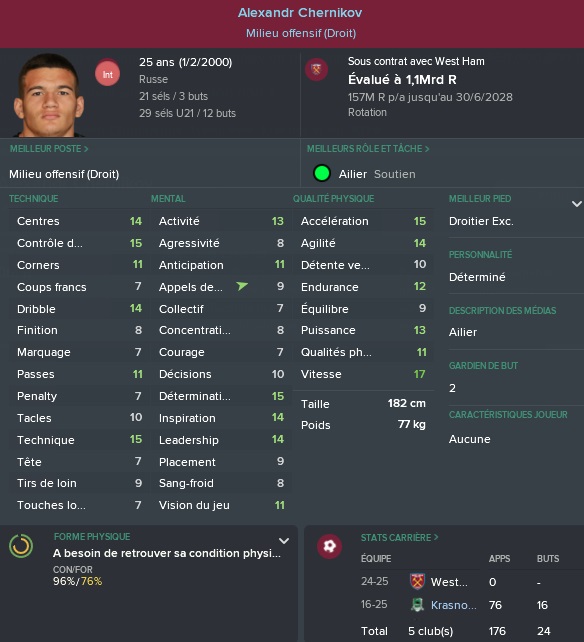Click the green role suitability circle for Ailier
The height and width of the screenshot is (642, 584).
[x=322, y=174]
